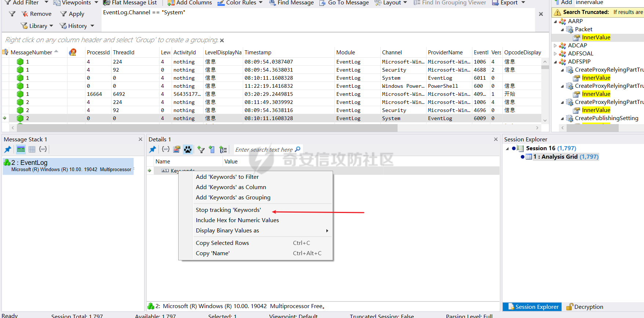Toggle the highlighted table view in Message Stack
Image resolution: width=644 pixels, height=318 pixels.
[x=21, y=149]
